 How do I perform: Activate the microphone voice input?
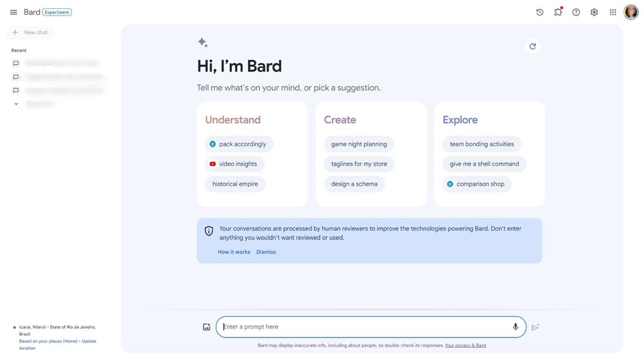[515, 327]
